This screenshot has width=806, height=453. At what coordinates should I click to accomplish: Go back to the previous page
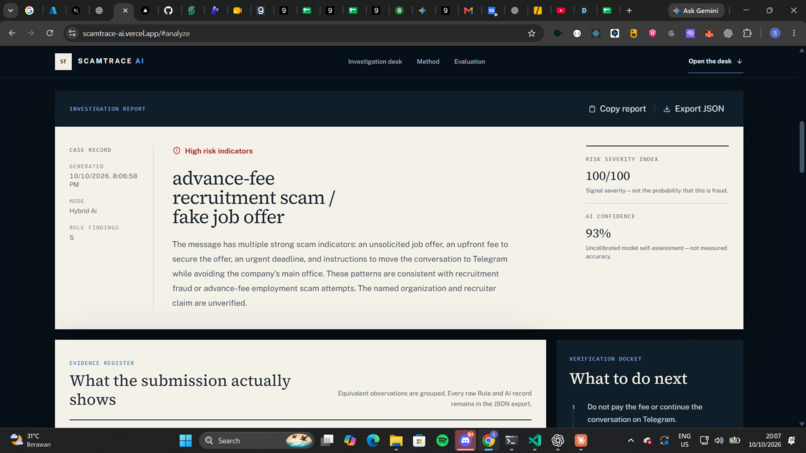[x=12, y=33]
